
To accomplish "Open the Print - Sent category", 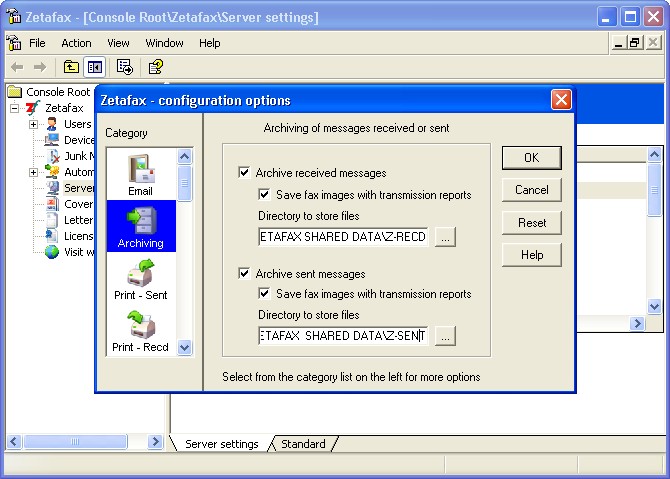I will 140,279.
